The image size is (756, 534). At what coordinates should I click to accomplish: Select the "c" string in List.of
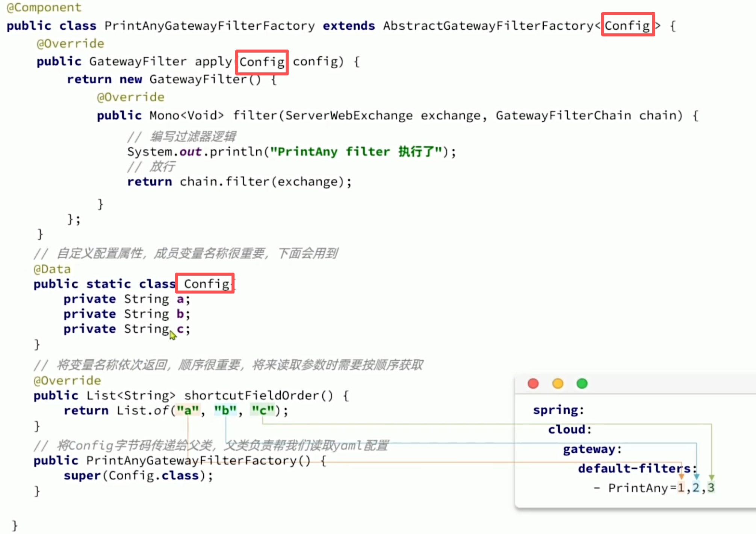[x=263, y=410]
